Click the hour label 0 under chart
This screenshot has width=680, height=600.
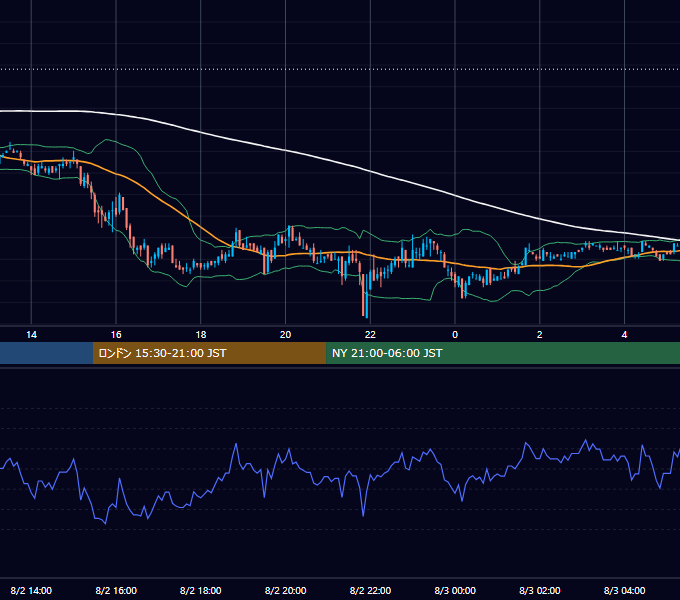455,335
